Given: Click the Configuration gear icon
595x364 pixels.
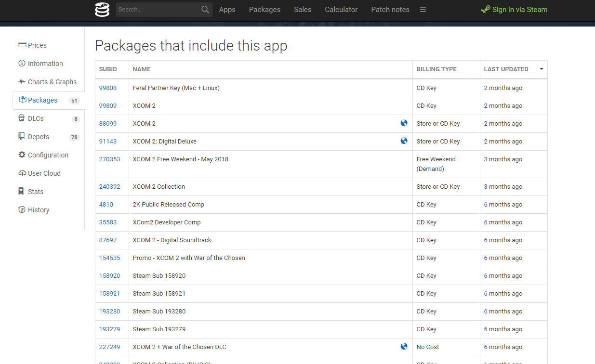Looking at the screenshot, I should tap(22, 155).
